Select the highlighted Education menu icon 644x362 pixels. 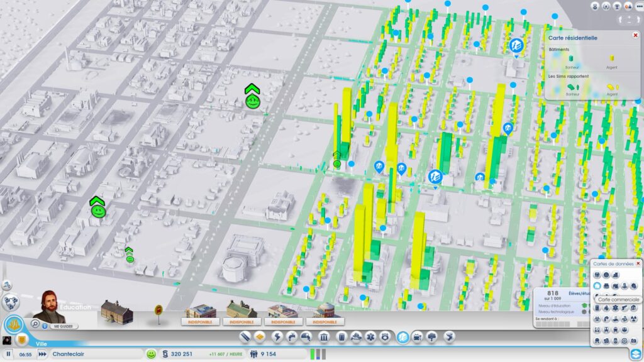coord(402,337)
